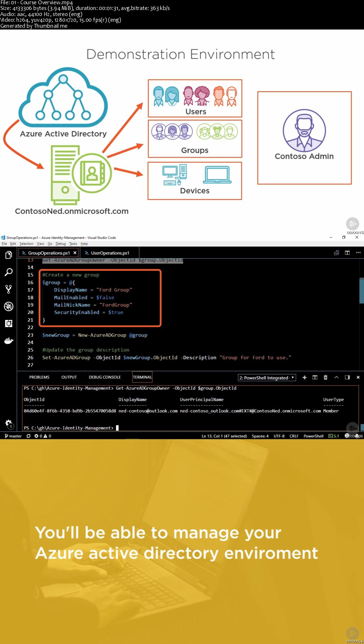
Task: Click Ln 13, Col 1 cursor position
Action: click(x=224, y=436)
